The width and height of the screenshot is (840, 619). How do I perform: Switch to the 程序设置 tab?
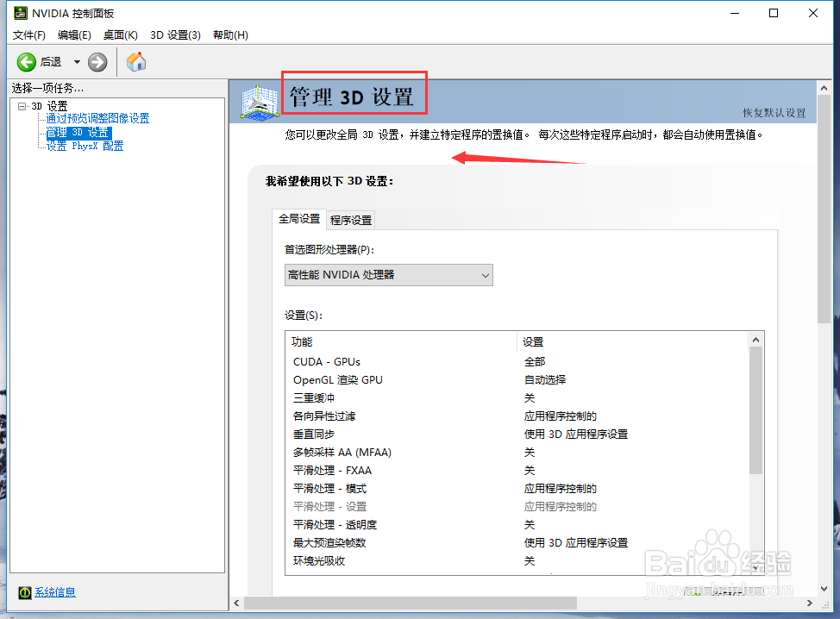tap(351, 220)
